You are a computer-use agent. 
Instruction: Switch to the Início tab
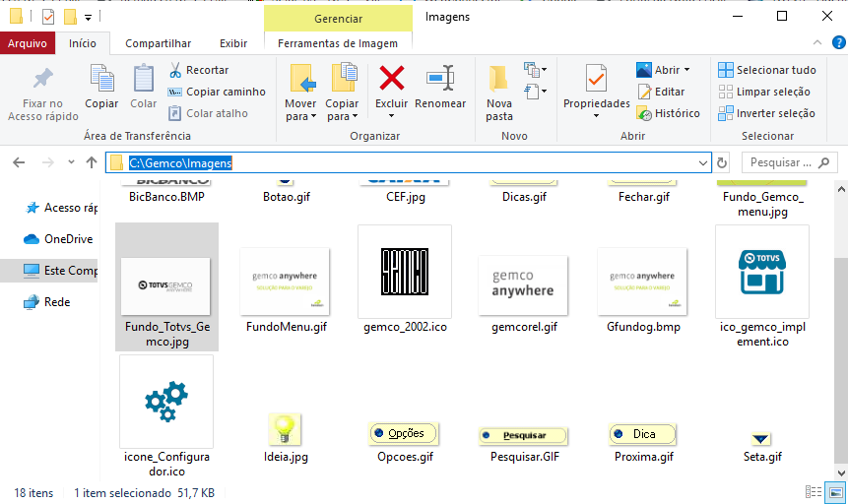coord(82,43)
